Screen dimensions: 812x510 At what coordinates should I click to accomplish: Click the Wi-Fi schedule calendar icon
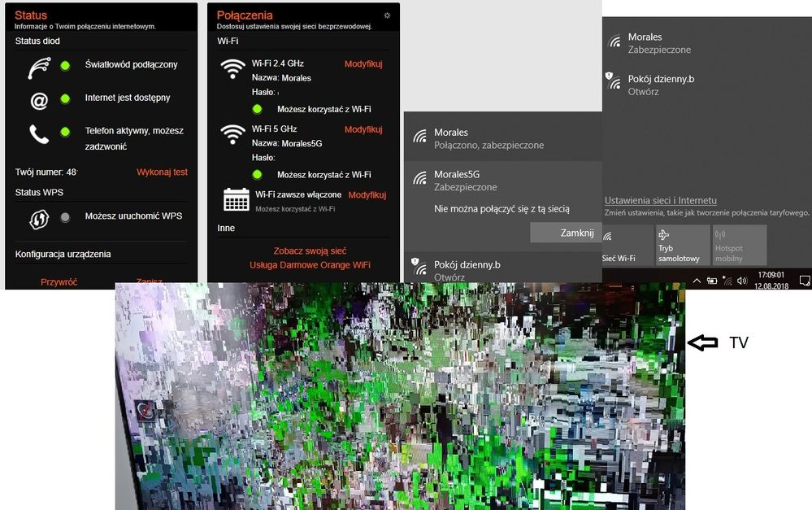tap(236, 199)
